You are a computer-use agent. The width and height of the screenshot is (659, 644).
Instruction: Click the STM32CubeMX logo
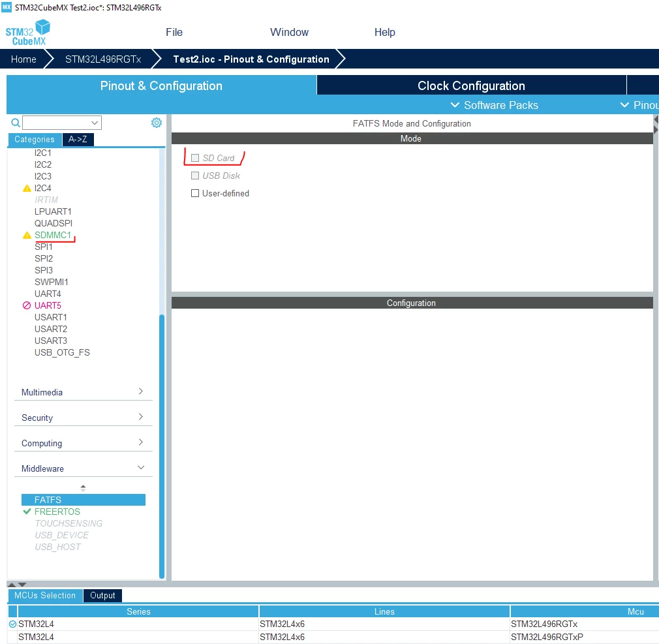[28, 33]
